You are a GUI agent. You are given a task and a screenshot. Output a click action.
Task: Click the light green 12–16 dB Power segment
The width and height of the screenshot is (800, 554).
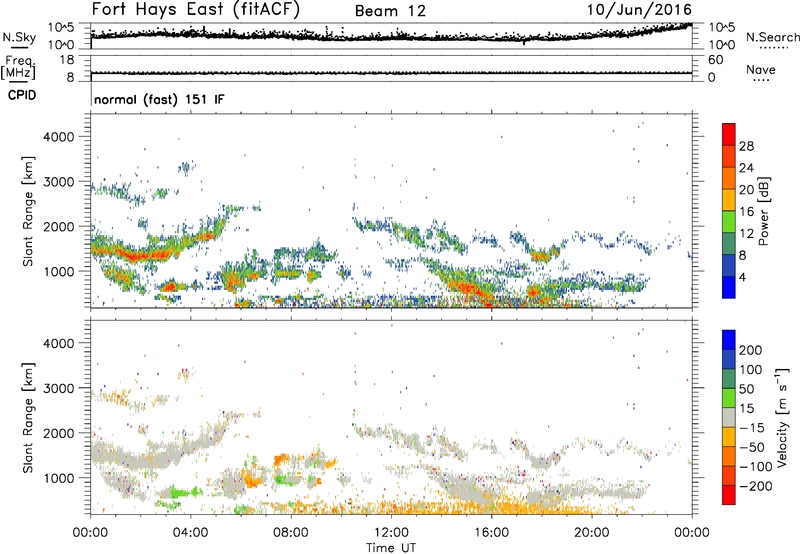729,222
